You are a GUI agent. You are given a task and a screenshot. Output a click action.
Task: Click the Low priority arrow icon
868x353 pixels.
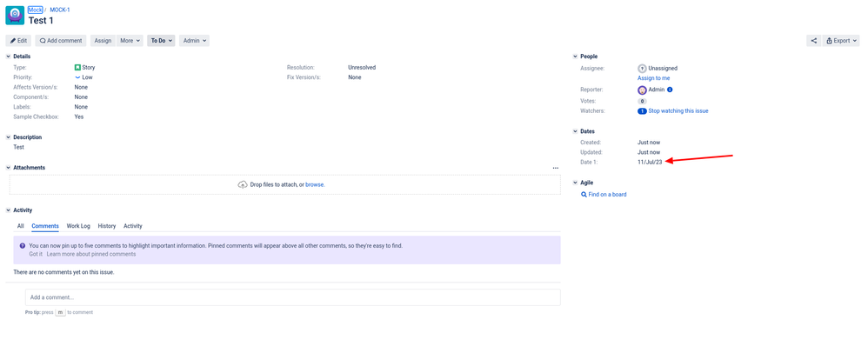coord(77,77)
